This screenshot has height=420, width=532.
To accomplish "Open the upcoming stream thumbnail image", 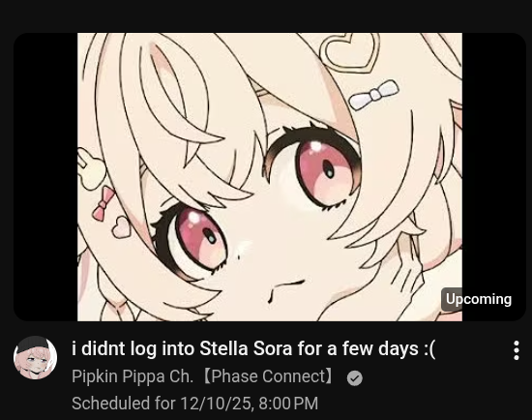I will (270, 177).
